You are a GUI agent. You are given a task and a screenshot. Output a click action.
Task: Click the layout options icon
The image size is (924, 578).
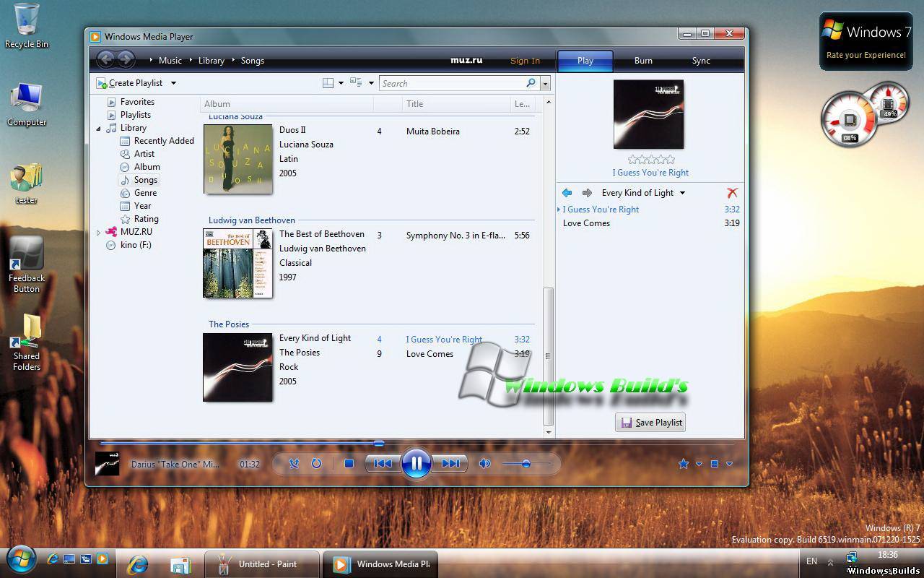click(x=328, y=83)
